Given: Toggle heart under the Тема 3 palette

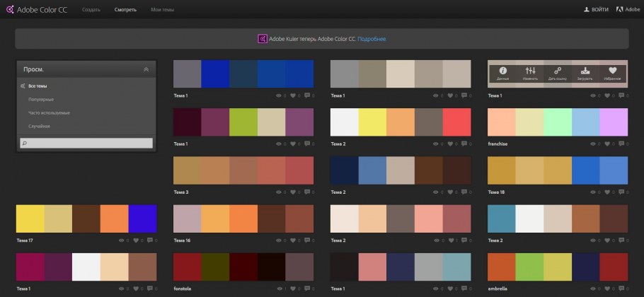Looking at the screenshot, I should tap(293, 192).
